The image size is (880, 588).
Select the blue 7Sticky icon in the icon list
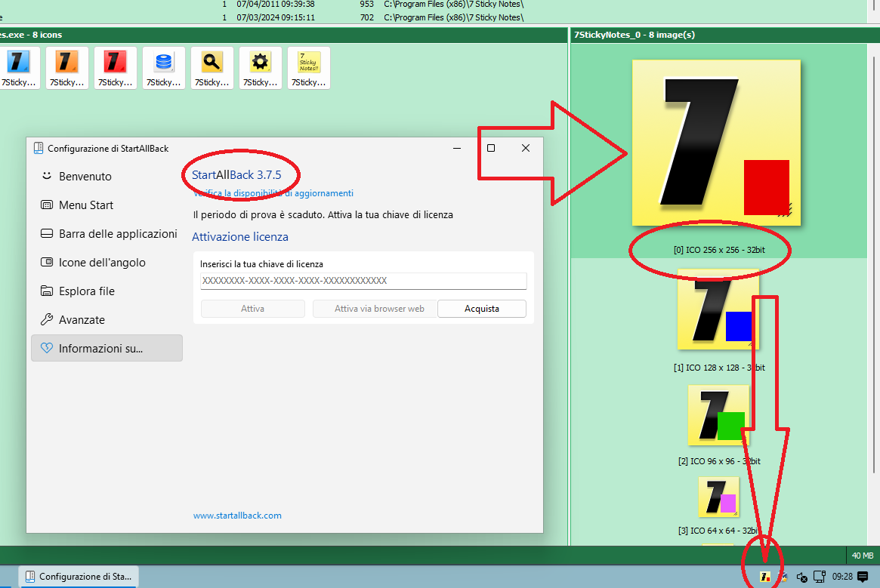pos(19,68)
